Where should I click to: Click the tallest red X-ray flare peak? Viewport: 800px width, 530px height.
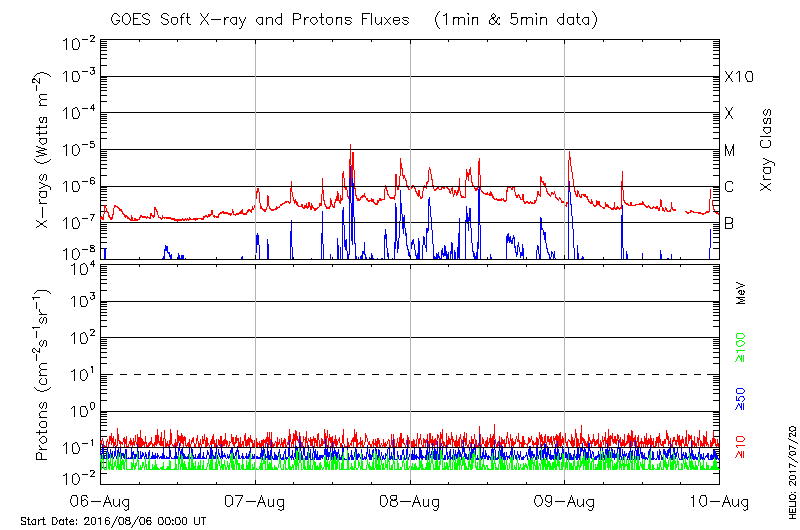(350, 146)
